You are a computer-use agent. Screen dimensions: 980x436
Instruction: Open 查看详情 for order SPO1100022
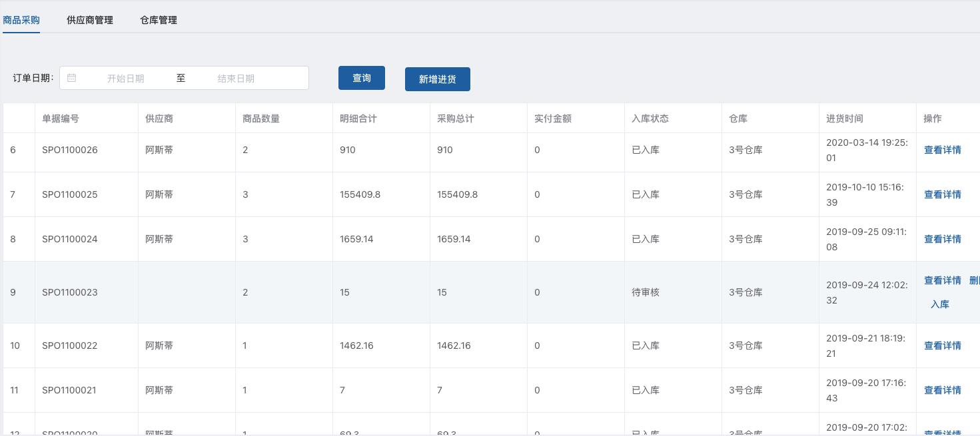[x=943, y=345]
